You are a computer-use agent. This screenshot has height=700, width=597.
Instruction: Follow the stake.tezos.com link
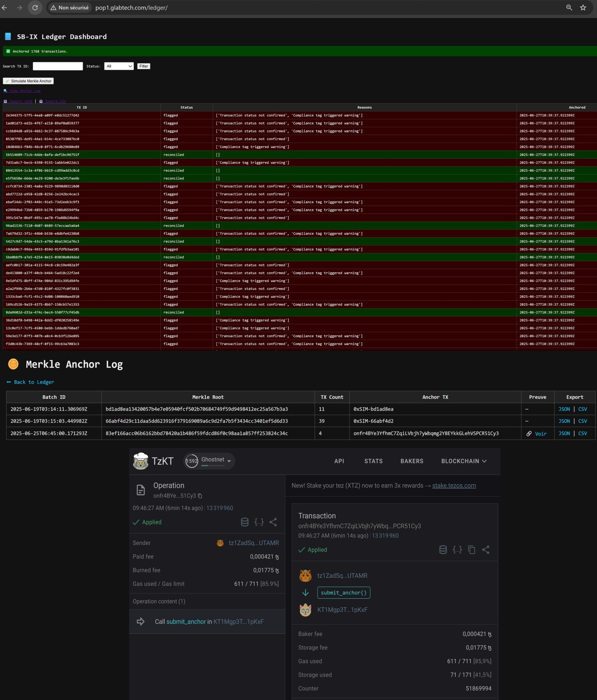coord(454,485)
